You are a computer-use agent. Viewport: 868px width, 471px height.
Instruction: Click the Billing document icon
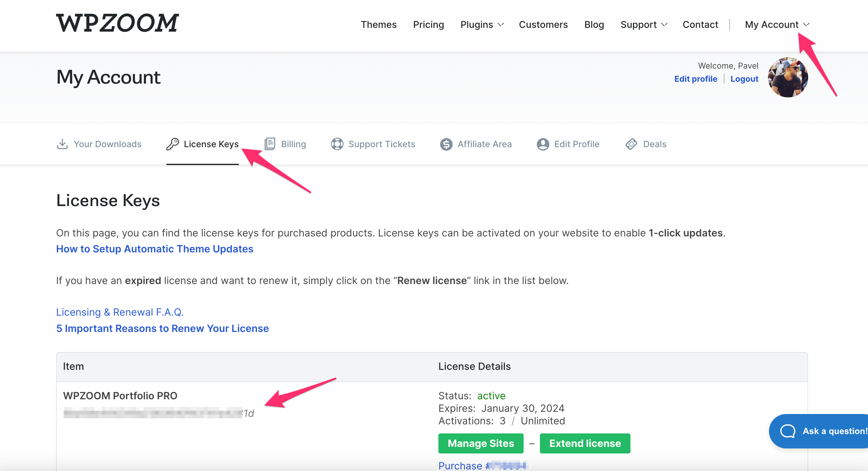[x=270, y=144]
